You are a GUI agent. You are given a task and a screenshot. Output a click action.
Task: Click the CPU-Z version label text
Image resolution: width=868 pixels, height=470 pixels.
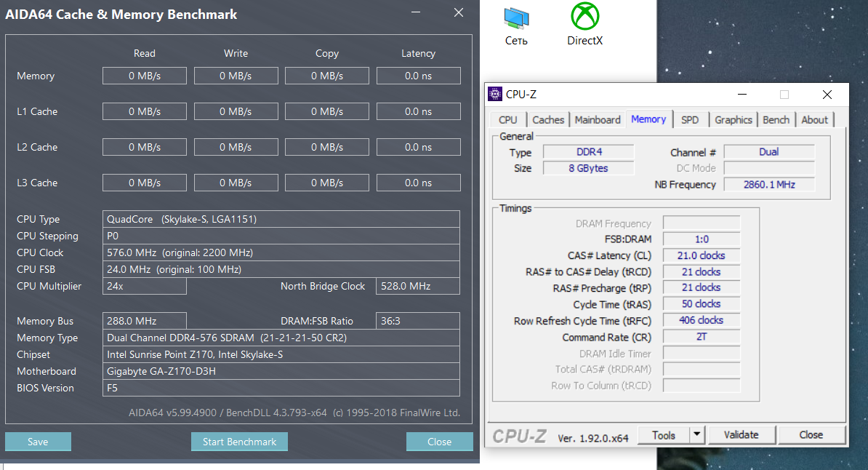(593, 438)
